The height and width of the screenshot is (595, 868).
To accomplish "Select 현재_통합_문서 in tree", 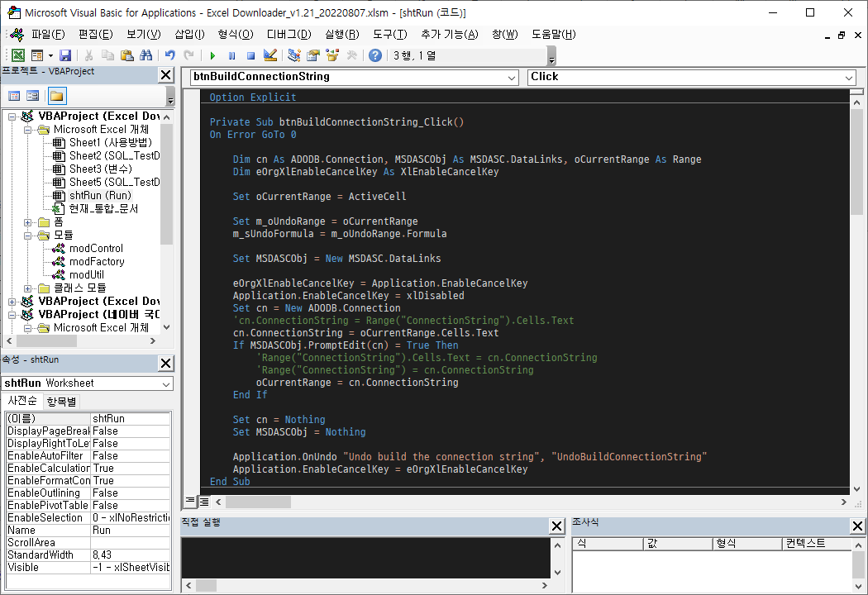I will (x=103, y=209).
